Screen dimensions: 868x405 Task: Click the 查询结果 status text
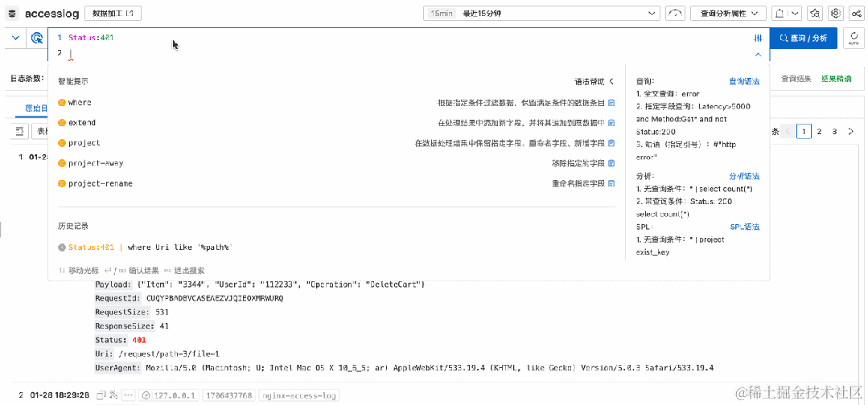click(796, 79)
